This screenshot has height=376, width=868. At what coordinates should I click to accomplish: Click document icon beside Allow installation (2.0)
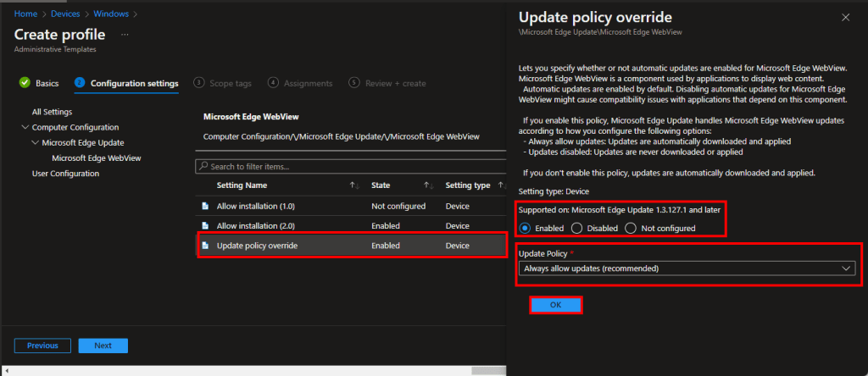click(204, 225)
